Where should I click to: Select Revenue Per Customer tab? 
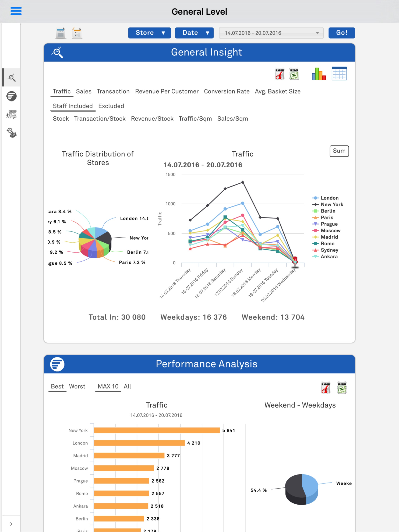pyautogui.click(x=167, y=91)
